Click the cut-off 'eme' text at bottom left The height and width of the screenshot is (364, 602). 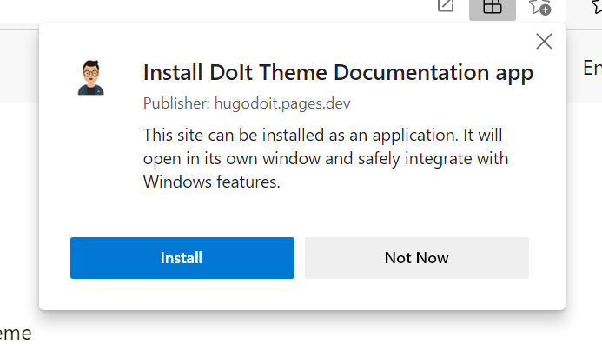coord(15,333)
